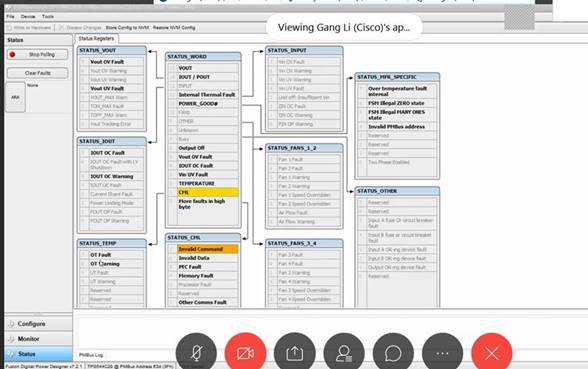Image resolution: width=588 pixels, height=369 pixels.
Task: Open the chat bubble panel
Action: click(x=393, y=353)
